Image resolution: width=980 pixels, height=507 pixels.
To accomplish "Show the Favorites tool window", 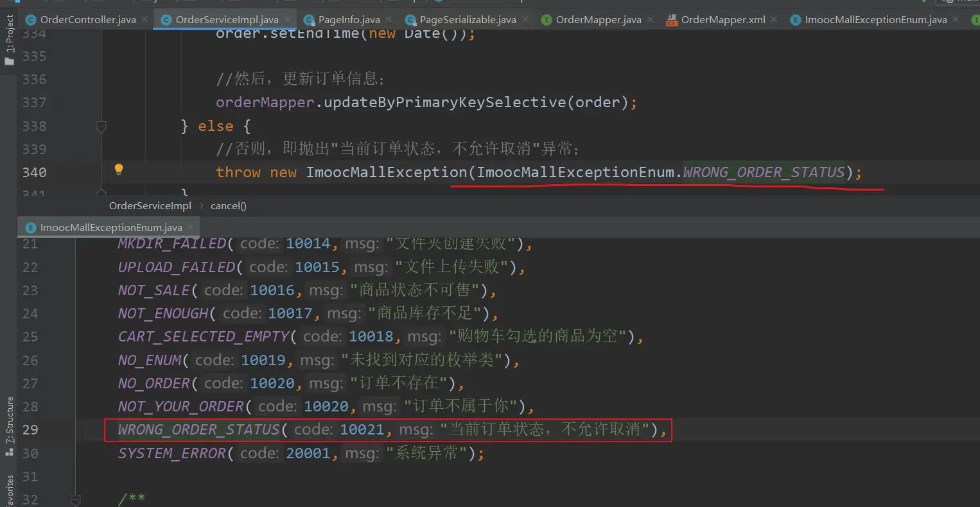I will click(9, 491).
